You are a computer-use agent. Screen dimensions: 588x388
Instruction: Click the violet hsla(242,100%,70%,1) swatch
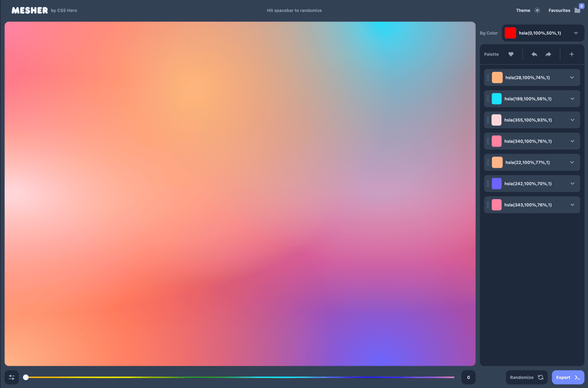(x=497, y=184)
